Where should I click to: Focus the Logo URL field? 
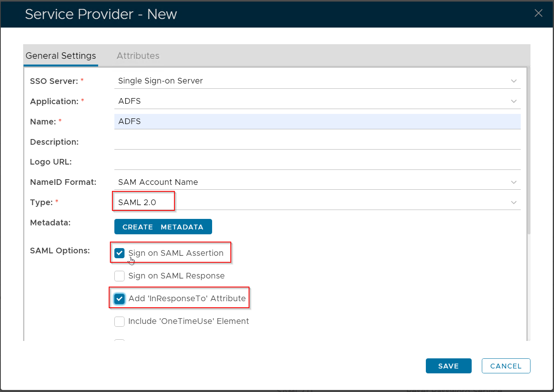(x=316, y=162)
